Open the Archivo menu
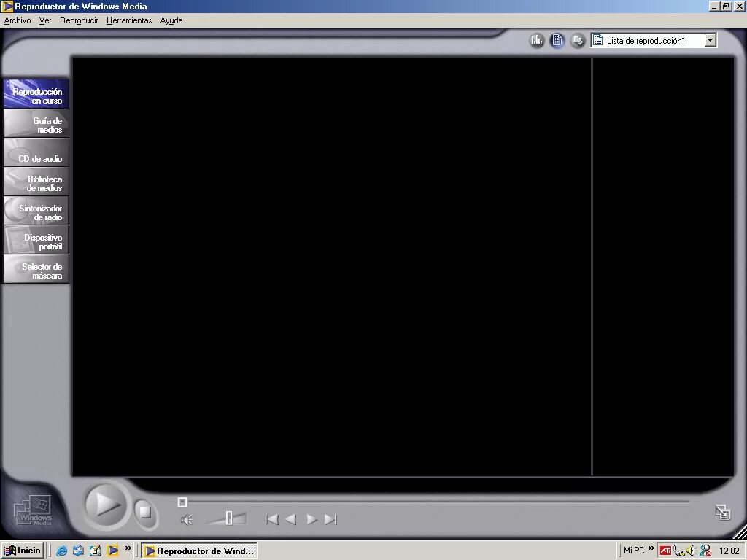Image resolution: width=747 pixels, height=560 pixels. [18, 20]
